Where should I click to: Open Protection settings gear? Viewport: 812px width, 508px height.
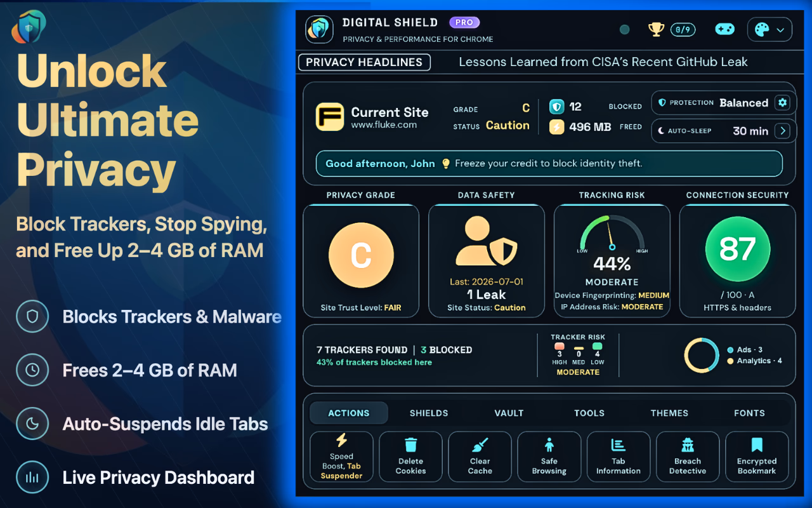pyautogui.click(x=783, y=103)
